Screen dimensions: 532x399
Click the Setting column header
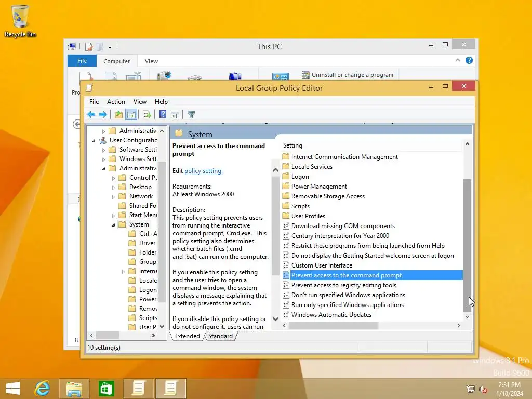click(372, 145)
